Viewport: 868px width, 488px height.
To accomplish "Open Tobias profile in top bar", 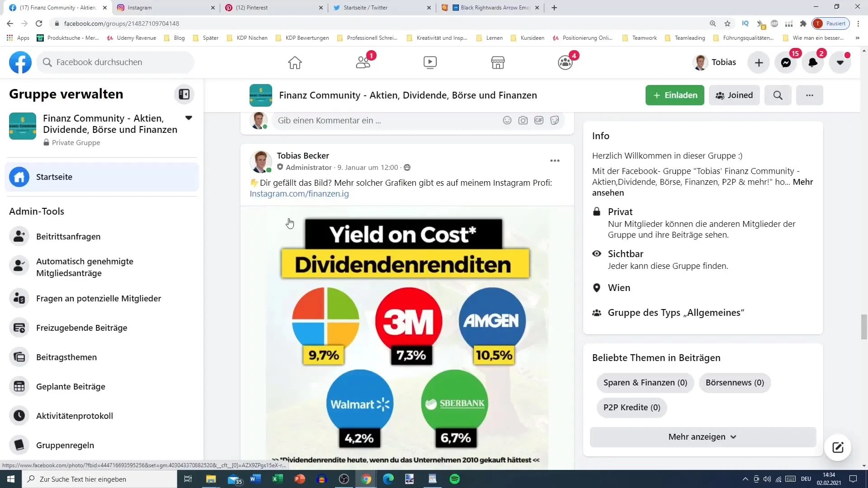I will pyautogui.click(x=715, y=62).
